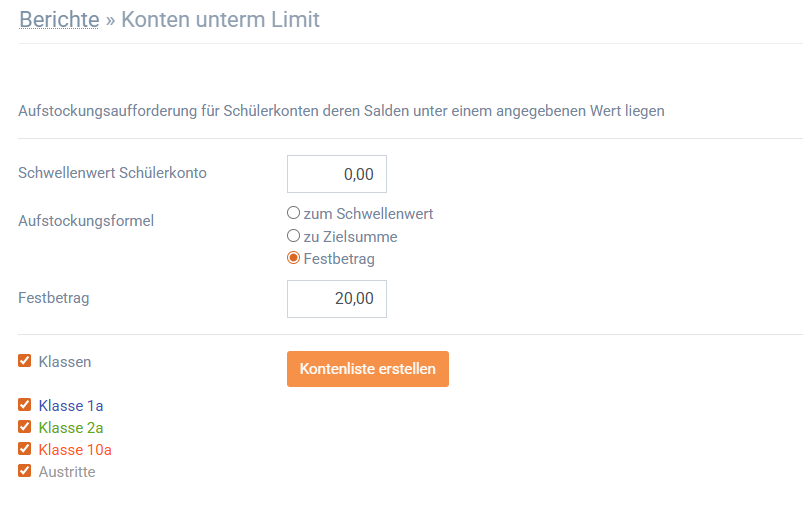Uncheck the Klassen master checkbox

25,361
